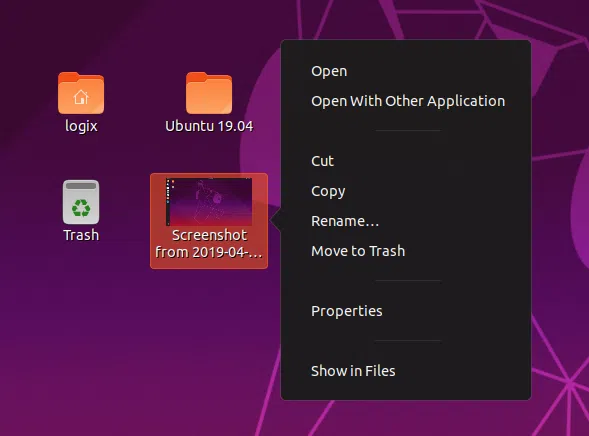Click the 'Trash' label text
This screenshot has height=436, width=589.
[81, 235]
